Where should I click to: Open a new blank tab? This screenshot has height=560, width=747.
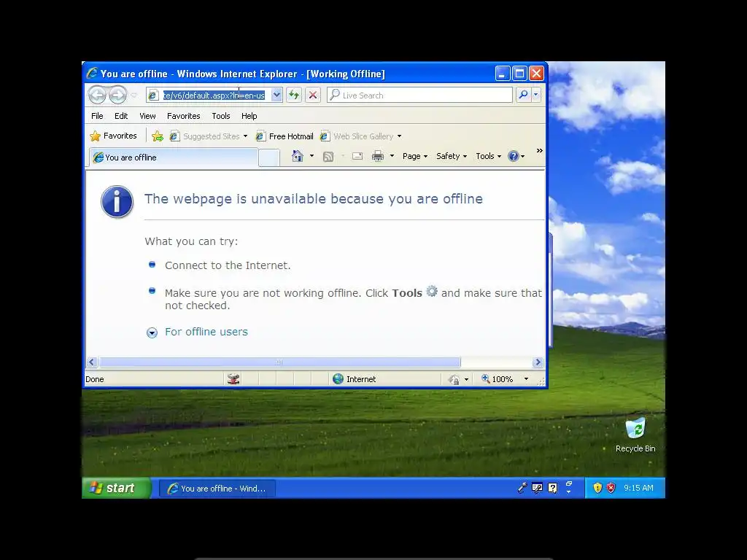click(269, 157)
